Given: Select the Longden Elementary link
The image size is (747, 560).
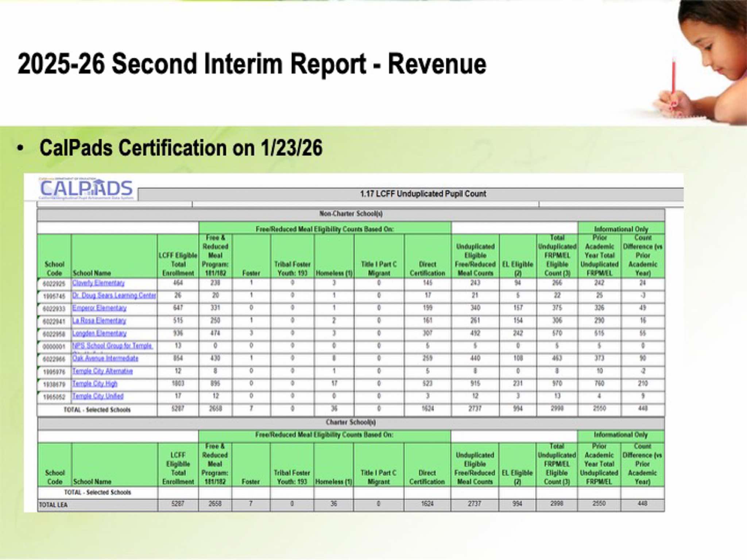Looking at the screenshot, I should point(99,334).
